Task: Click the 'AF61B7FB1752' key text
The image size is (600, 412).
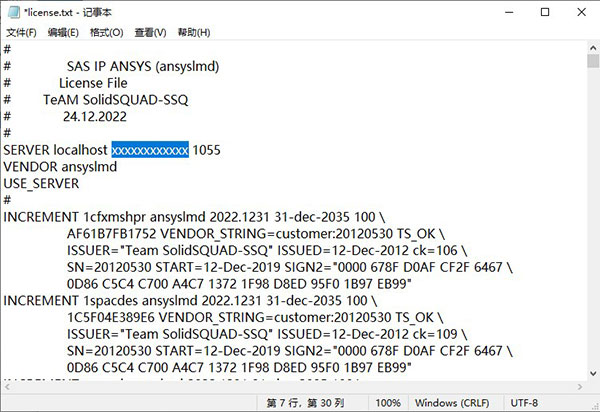Action: tap(112, 234)
